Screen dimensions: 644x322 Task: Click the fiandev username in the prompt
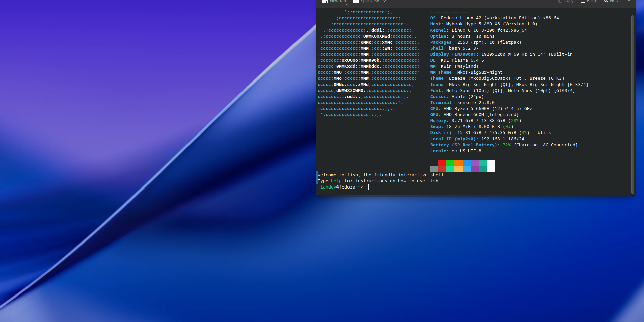[327, 187]
